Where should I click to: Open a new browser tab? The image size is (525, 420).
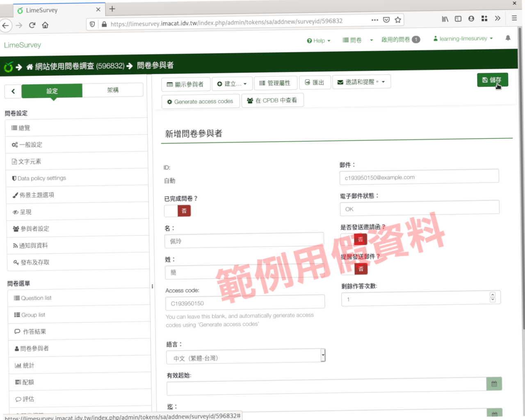point(112,9)
